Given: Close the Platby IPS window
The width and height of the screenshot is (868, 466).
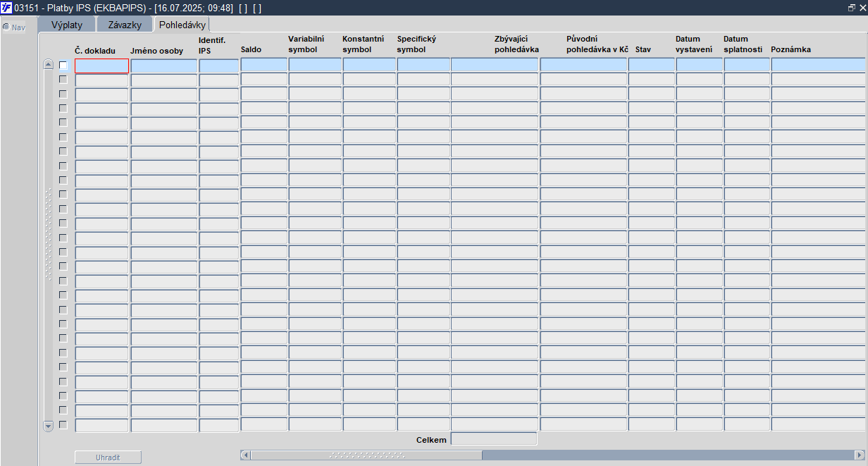Looking at the screenshot, I should pos(862,7).
